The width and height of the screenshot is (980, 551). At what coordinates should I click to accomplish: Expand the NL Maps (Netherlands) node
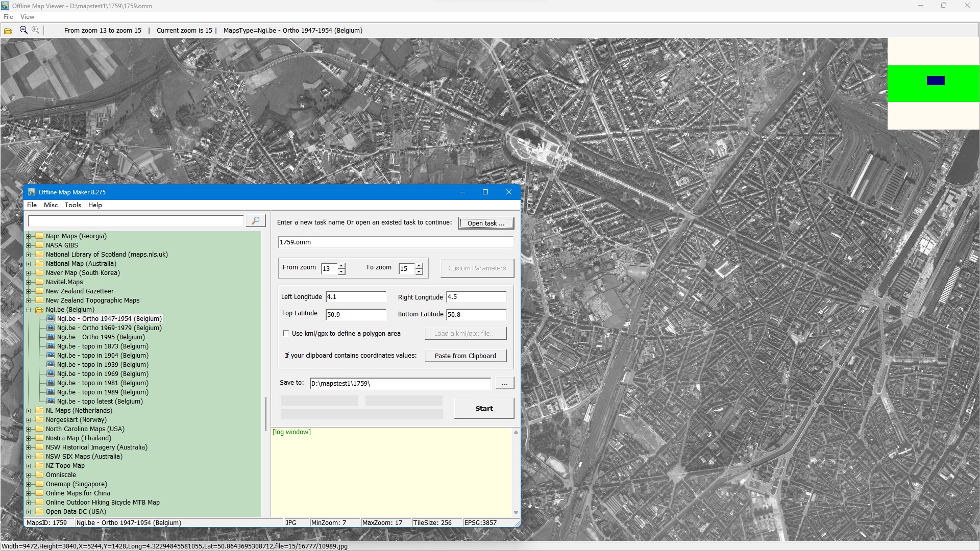pos(29,411)
